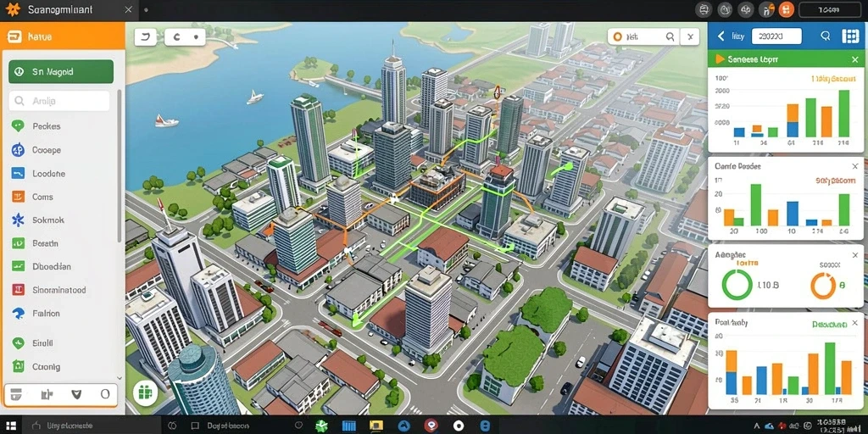Click the map search magnifier icon
The width and height of the screenshot is (868, 434).
pos(670,37)
